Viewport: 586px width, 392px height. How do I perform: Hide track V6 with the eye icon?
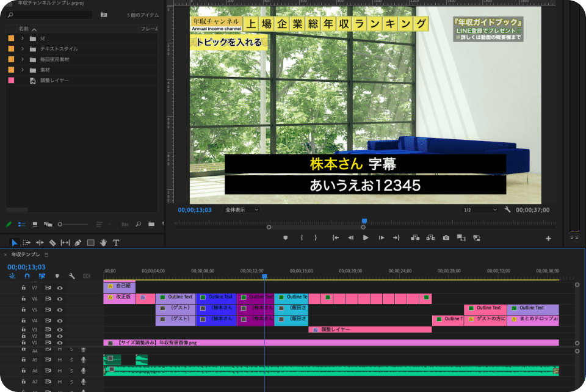tap(60, 299)
